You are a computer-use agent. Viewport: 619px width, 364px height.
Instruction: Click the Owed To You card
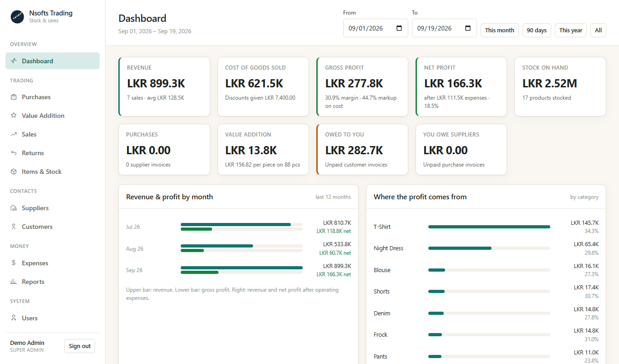pyautogui.click(x=362, y=149)
